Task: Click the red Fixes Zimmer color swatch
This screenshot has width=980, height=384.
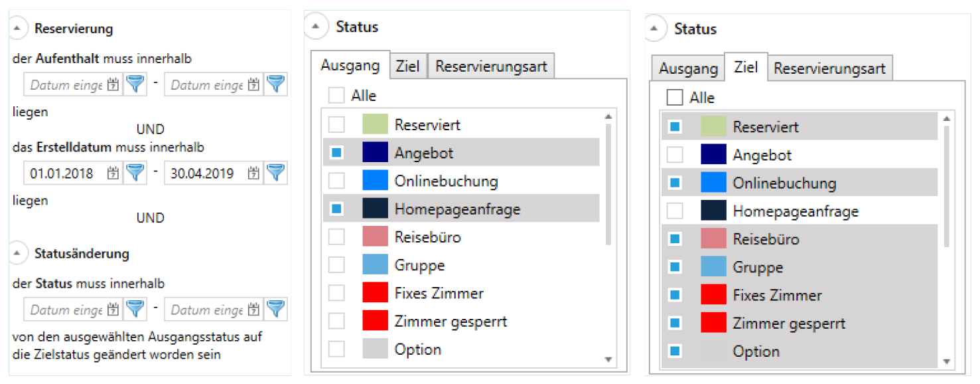Action: 376,293
